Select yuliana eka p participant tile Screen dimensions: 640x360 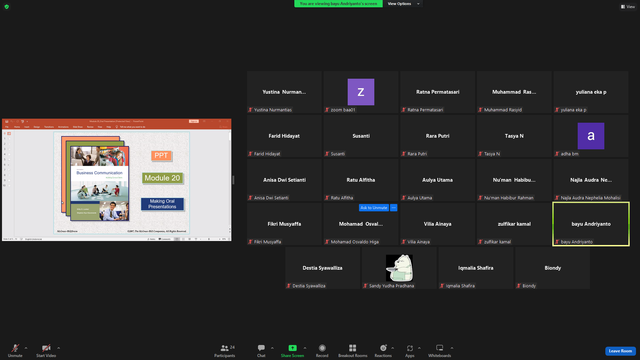pyautogui.click(x=591, y=92)
